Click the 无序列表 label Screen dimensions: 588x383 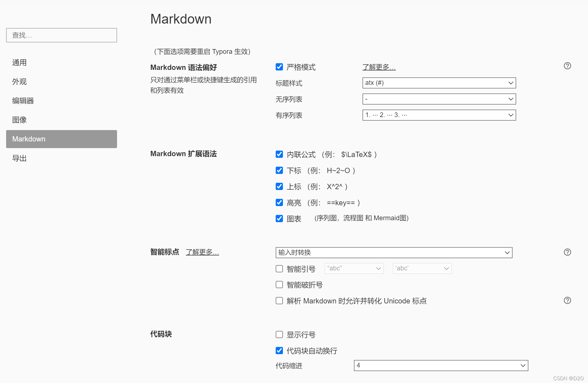[x=289, y=99]
